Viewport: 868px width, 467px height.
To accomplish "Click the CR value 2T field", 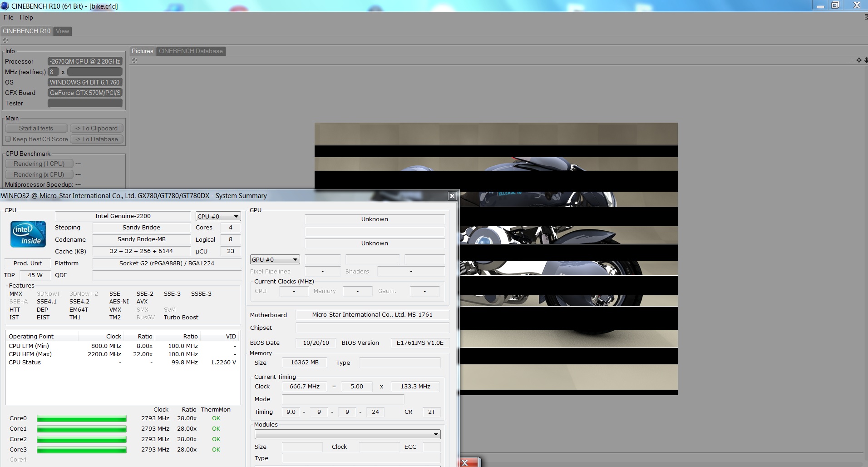I will 431,412.
